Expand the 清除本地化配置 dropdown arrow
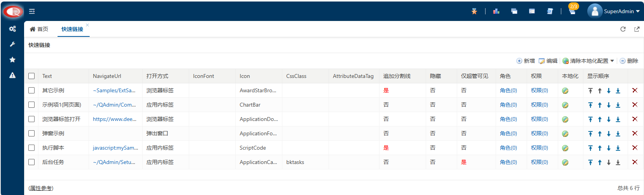This screenshot has width=644, height=195. click(612, 61)
